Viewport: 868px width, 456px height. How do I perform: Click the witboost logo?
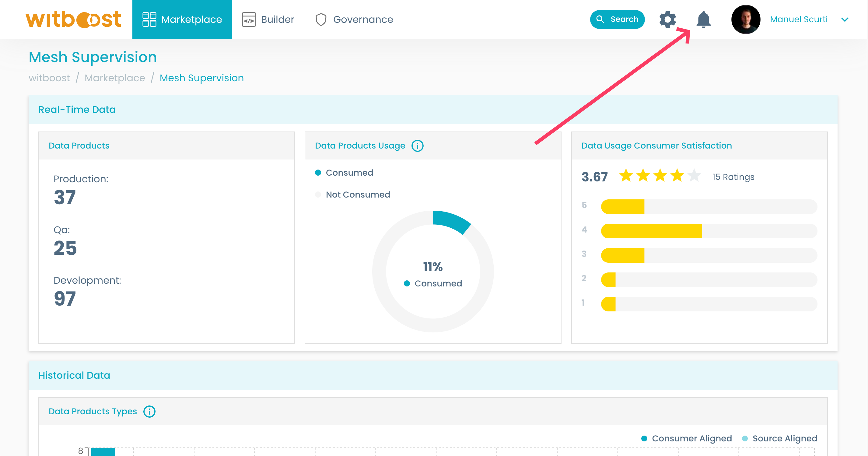[x=73, y=19]
